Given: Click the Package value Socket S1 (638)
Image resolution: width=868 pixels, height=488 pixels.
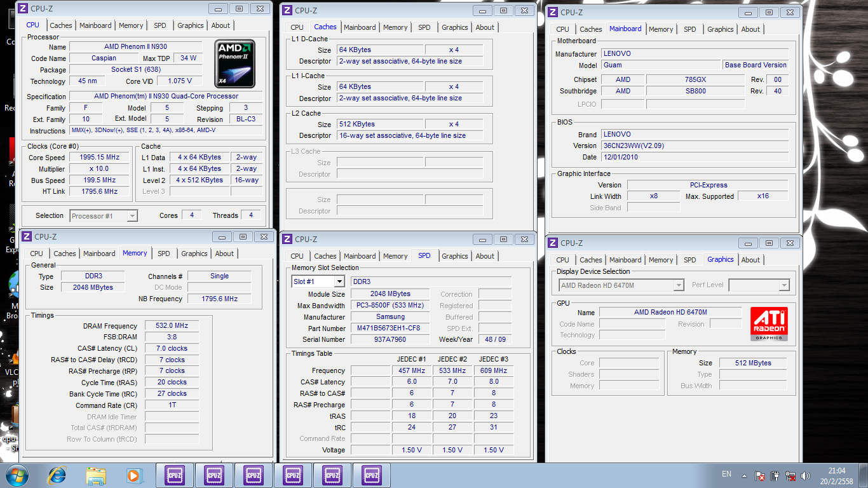Looking at the screenshot, I should (136, 70).
